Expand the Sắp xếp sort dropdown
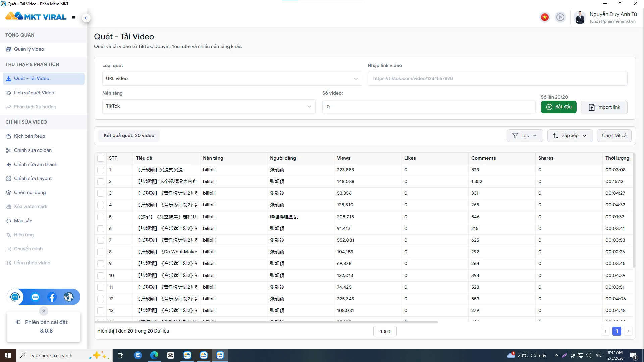The image size is (644, 362). (x=570, y=136)
